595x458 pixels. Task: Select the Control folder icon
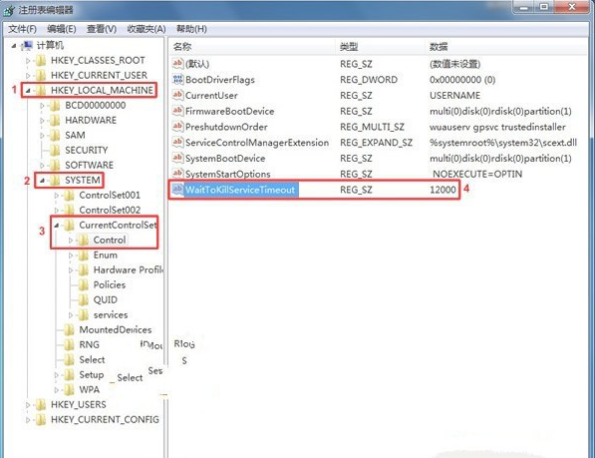[x=83, y=240]
